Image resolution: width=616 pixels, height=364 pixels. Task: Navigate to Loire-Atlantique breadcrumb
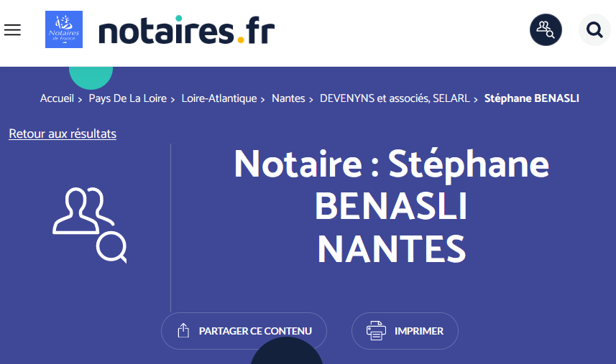(x=219, y=98)
